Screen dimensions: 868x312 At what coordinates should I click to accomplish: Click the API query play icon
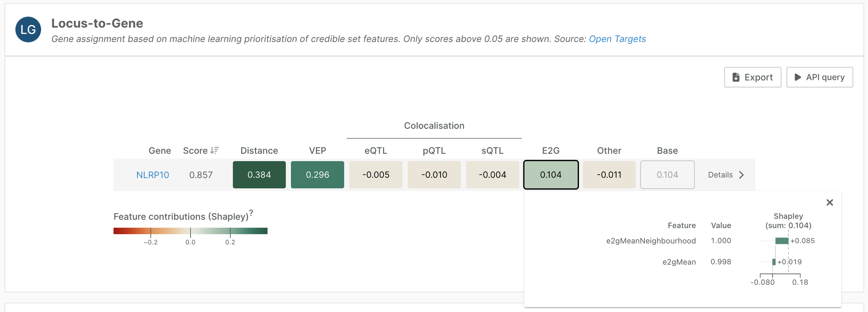coord(798,77)
